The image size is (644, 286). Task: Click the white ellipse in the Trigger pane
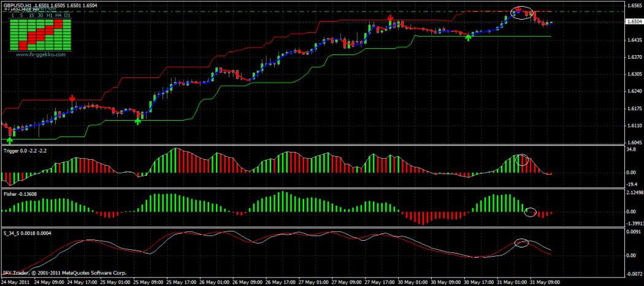(522, 160)
